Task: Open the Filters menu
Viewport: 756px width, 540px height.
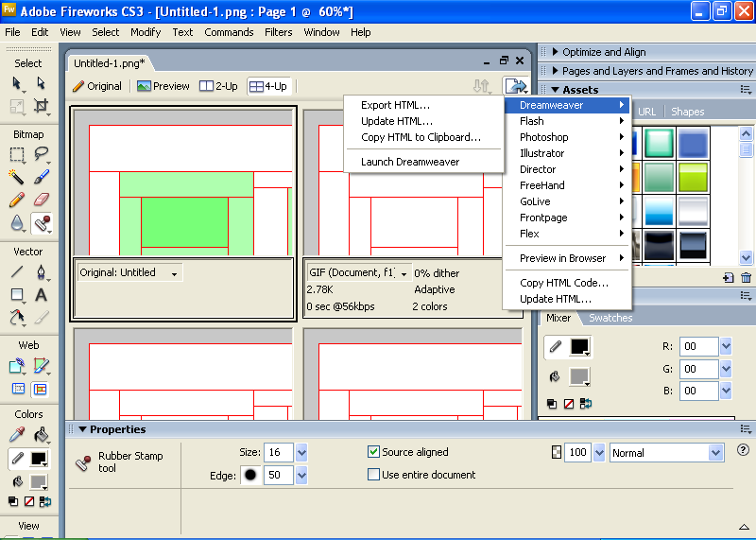Action: click(x=278, y=32)
